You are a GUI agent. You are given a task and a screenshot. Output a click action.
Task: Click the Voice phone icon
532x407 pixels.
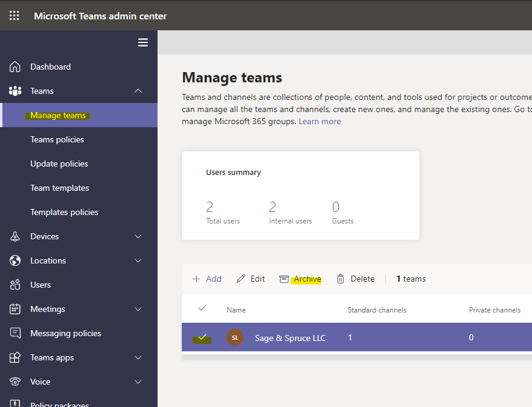pyautogui.click(x=15, y=382)
